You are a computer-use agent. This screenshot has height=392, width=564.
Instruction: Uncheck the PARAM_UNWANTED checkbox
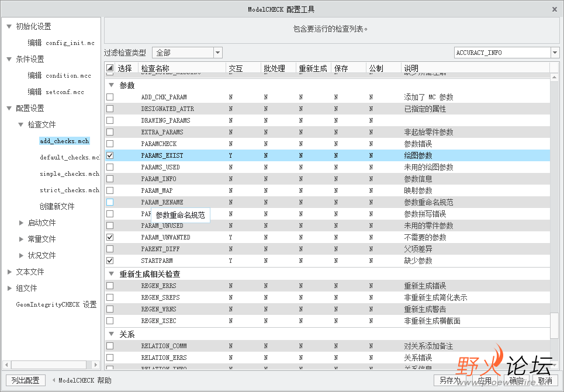tap(110, 237)
